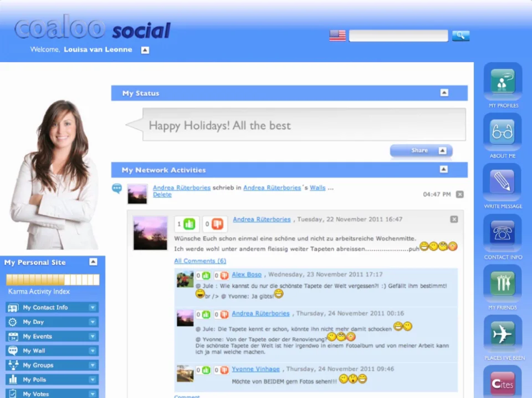Expand the My Day dropdown arrow
This screenshot has height=398, width=532.
click(x=93, y=322)
